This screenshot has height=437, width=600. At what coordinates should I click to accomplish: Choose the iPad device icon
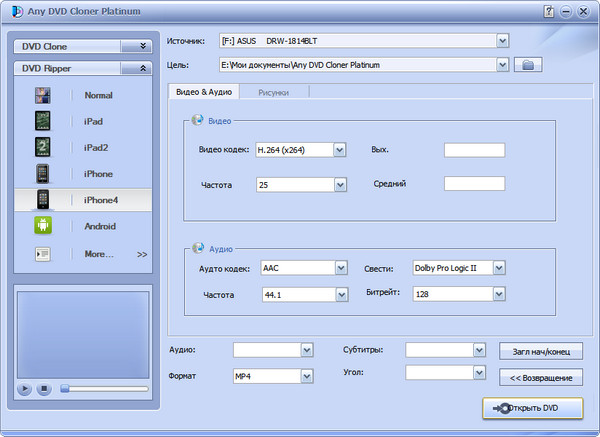click(x=43, y=122)
